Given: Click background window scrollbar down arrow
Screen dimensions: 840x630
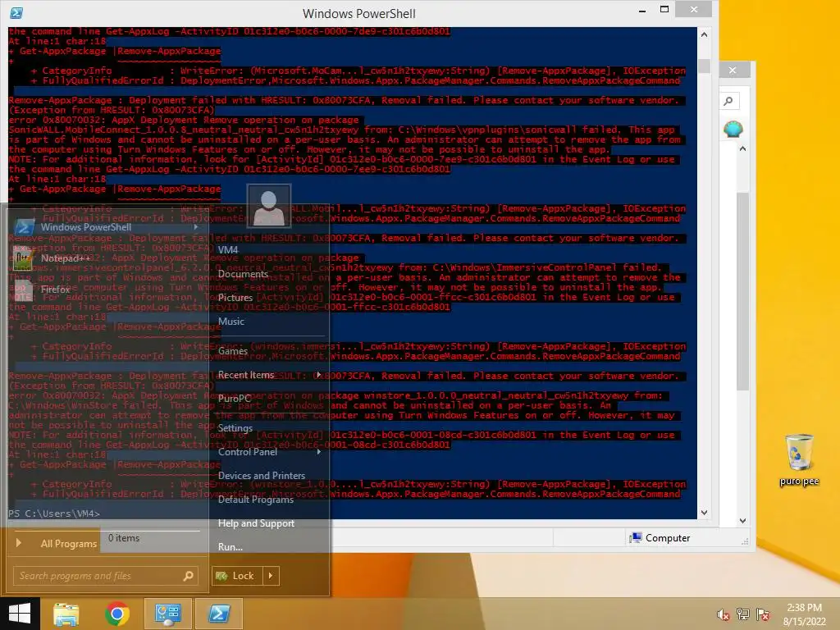Looking at the screenshot, I should click(742, 520).
